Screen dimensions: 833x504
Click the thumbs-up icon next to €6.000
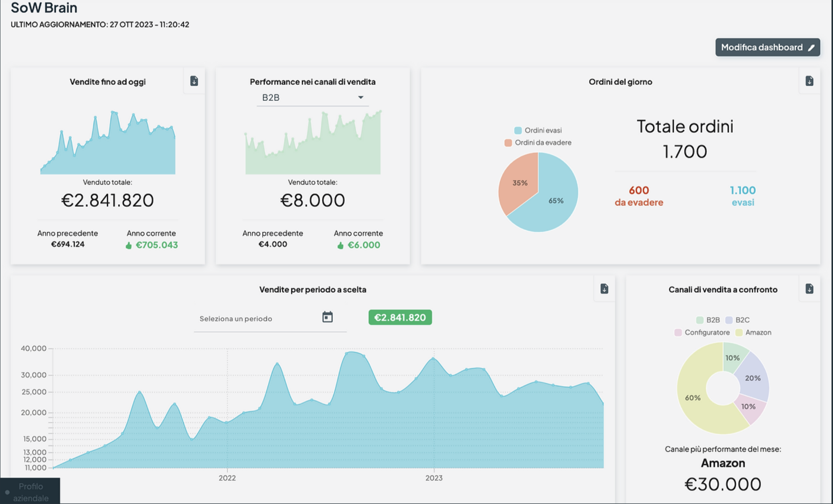click(340, 245)
